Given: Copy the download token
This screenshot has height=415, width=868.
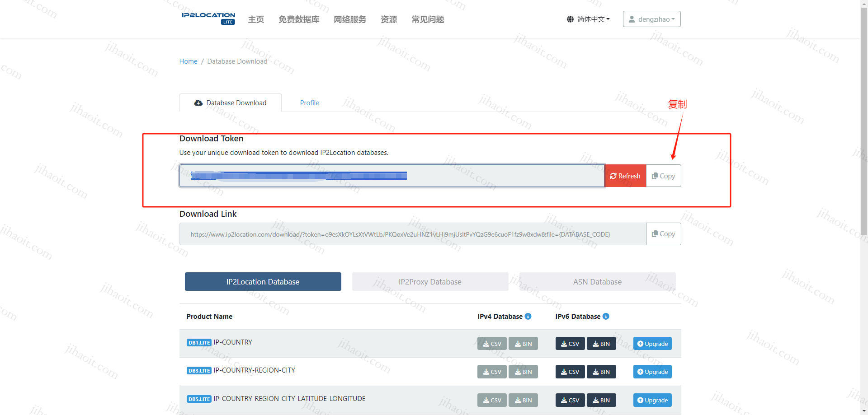Looking at the screenshot, I should click(663, 176).
